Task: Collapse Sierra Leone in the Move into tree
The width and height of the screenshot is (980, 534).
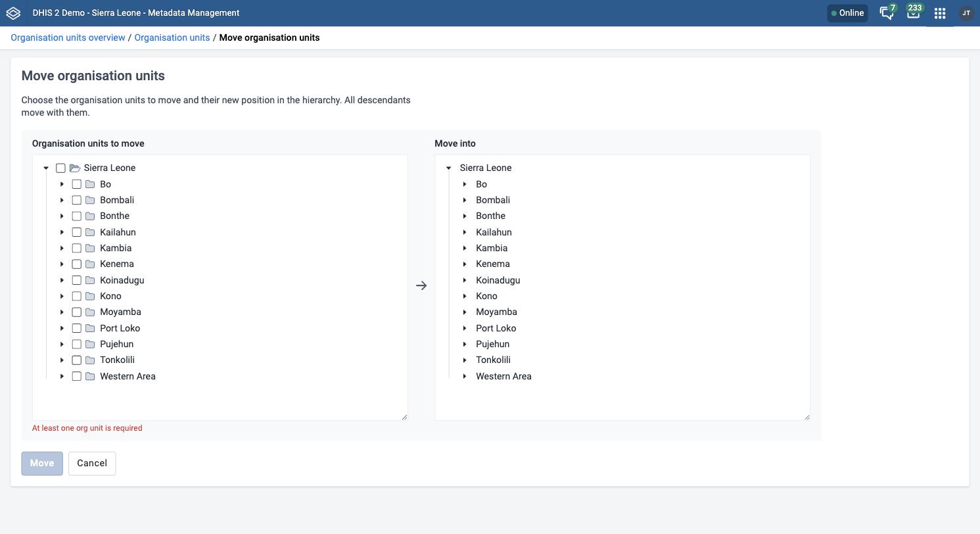Action: point(449,168)
